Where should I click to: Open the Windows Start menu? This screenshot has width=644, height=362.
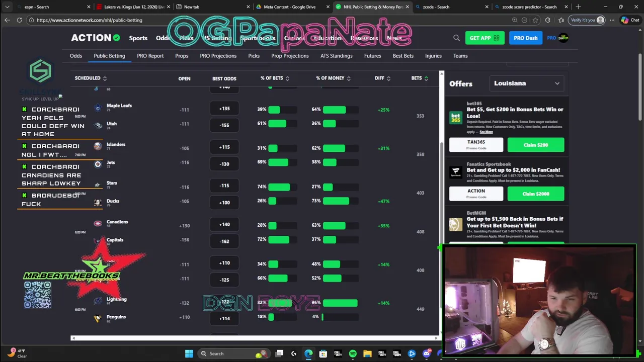189,353
